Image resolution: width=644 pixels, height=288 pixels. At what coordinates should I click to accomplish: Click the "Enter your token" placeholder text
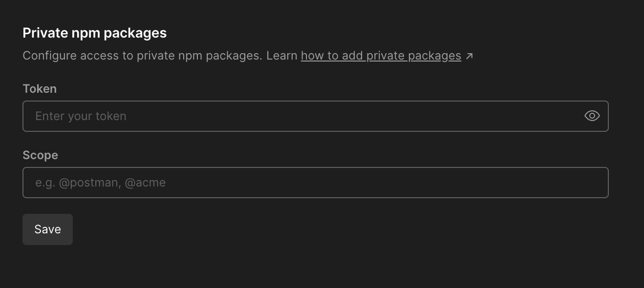pyautogui.click(x=81, y=116)
